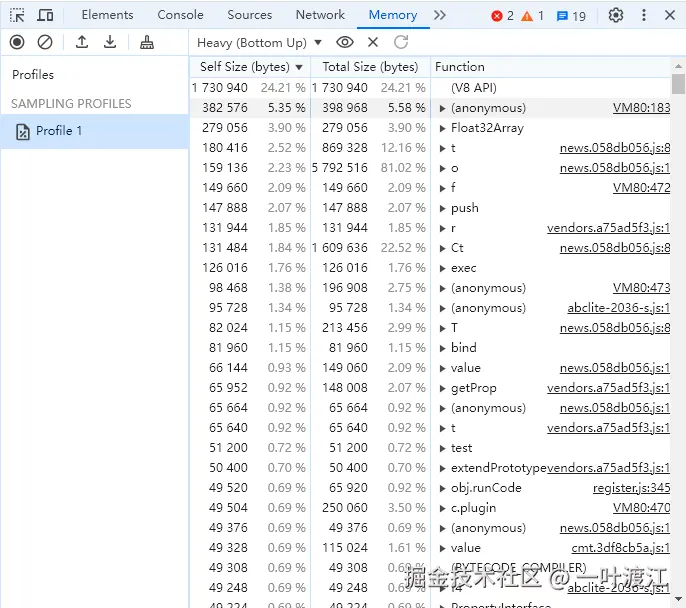Restore all functions with the reload icon
The image size is (686, 608).
coord(401,42)
